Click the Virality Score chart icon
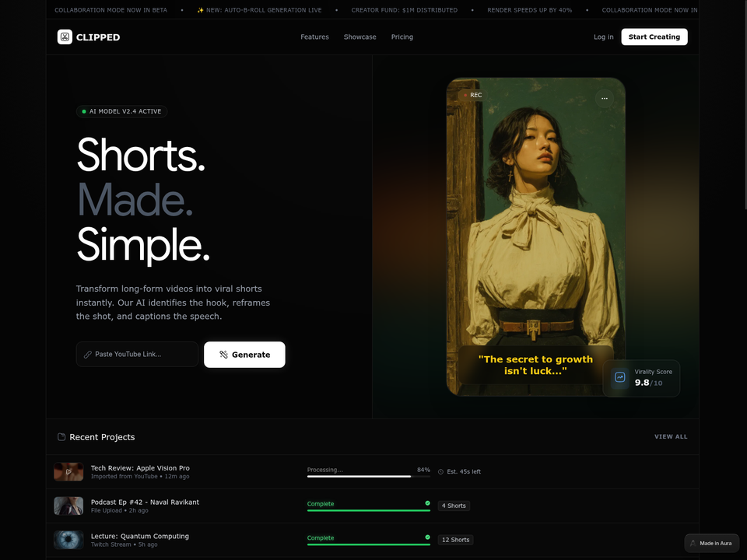This screenshot has width=747, height=560. coord(620,377)
